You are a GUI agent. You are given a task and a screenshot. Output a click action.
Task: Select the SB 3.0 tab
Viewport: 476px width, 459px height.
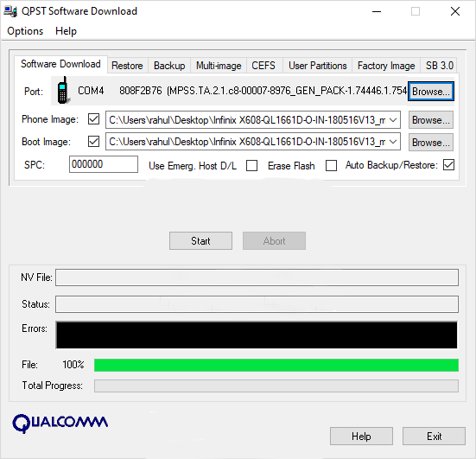[439, 66]
